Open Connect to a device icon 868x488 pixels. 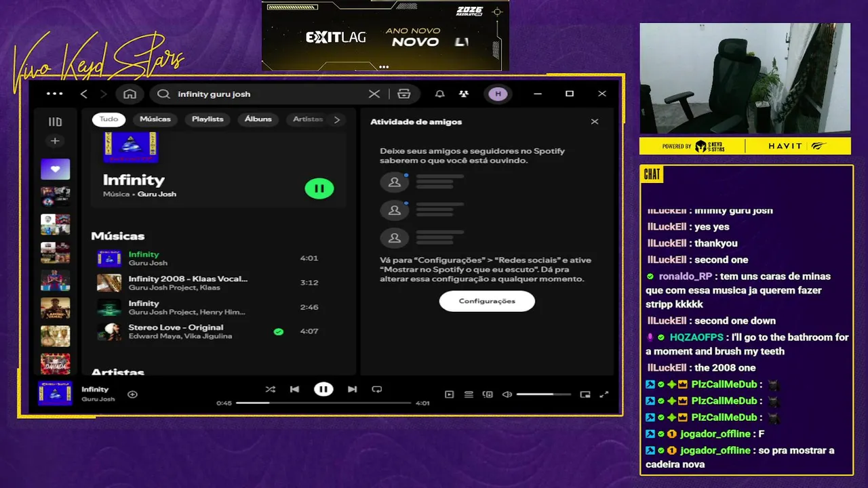[487, 394]
